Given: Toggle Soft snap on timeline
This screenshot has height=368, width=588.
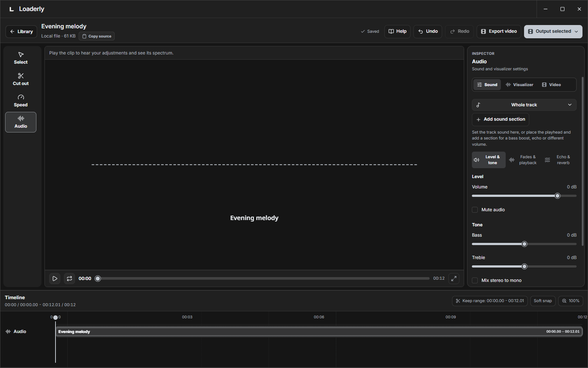Looking at the screenshot, I should click(x=543, y=301).
